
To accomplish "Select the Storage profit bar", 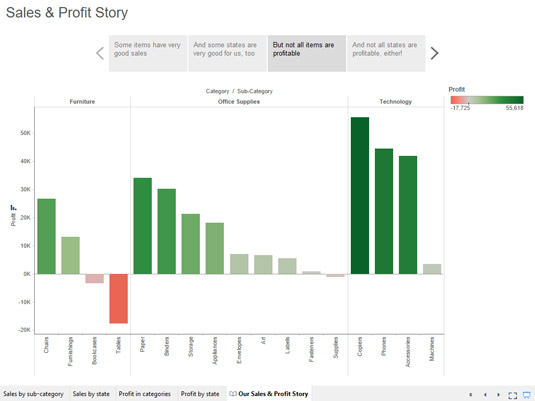I will 191,244.
